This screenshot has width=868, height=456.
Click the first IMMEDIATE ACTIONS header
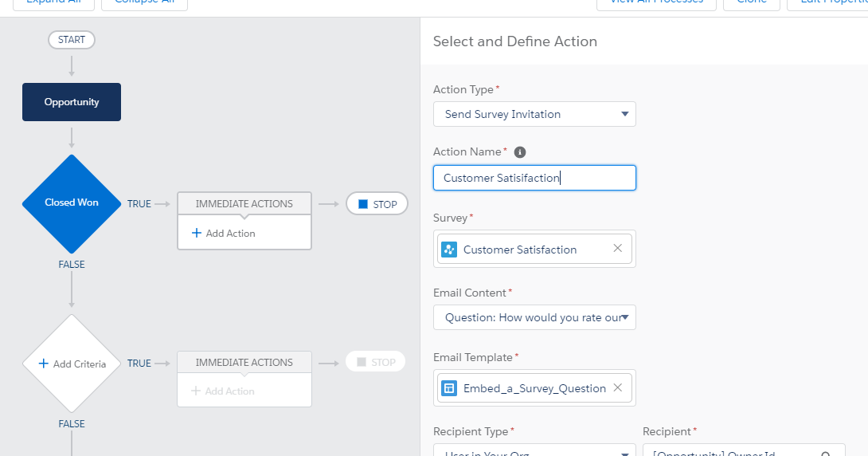click(x=244, y=203)
